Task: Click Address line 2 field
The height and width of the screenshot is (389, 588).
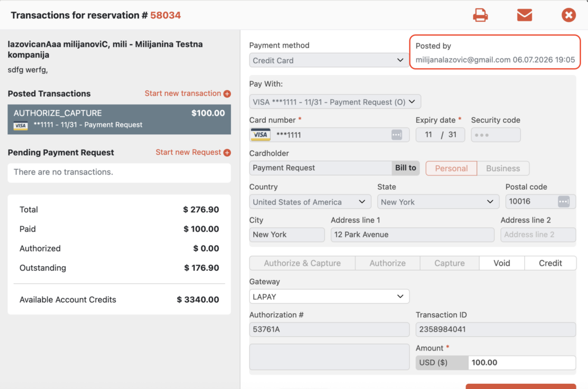Action: (x=538, y=235)
